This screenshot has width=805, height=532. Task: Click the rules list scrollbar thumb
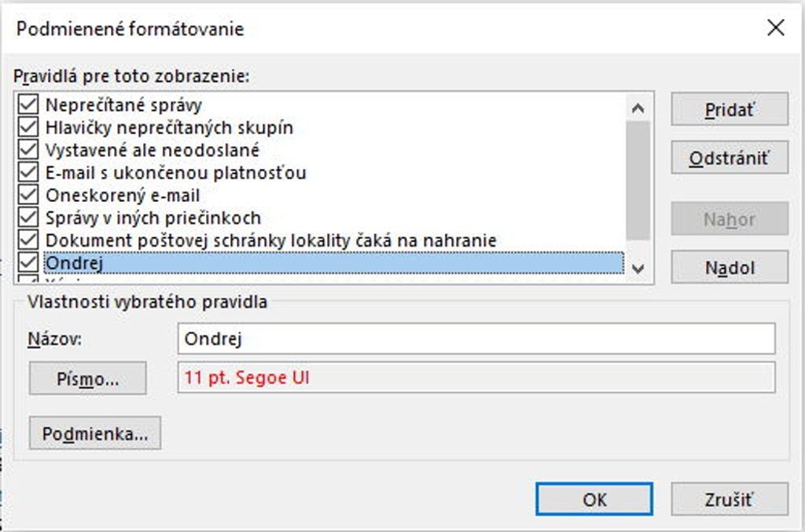point(638,181)
